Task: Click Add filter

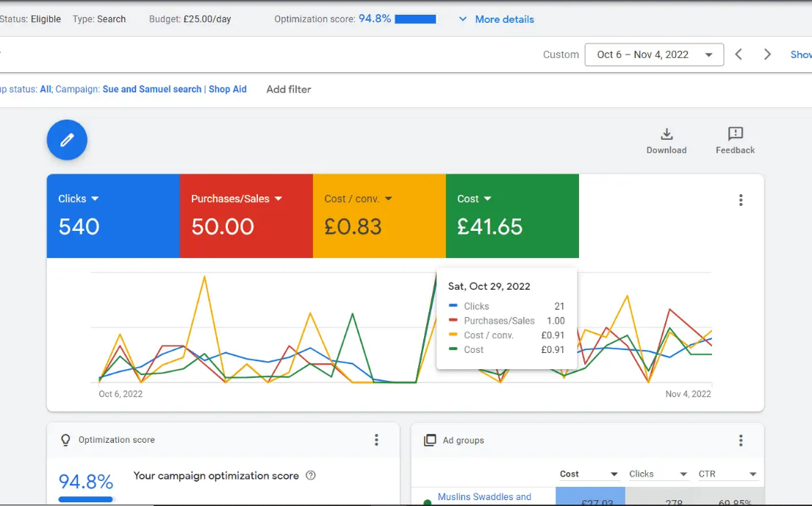Action: point(289,89)
